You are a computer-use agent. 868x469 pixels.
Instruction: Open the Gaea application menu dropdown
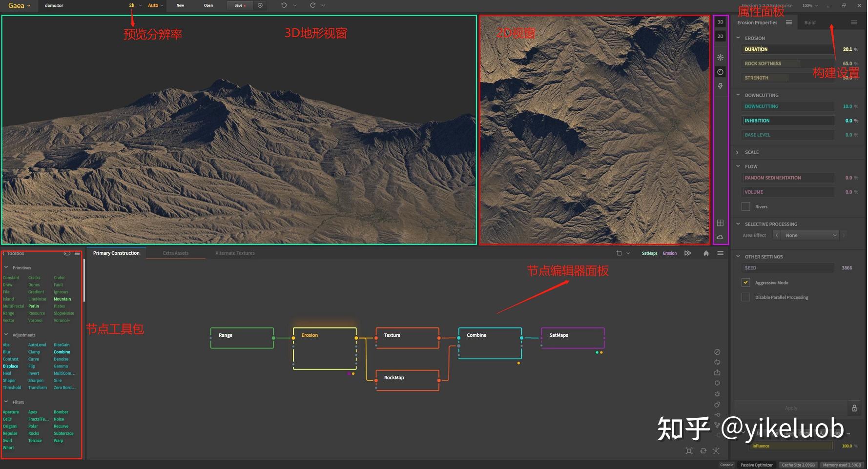[x=19, y=5]
